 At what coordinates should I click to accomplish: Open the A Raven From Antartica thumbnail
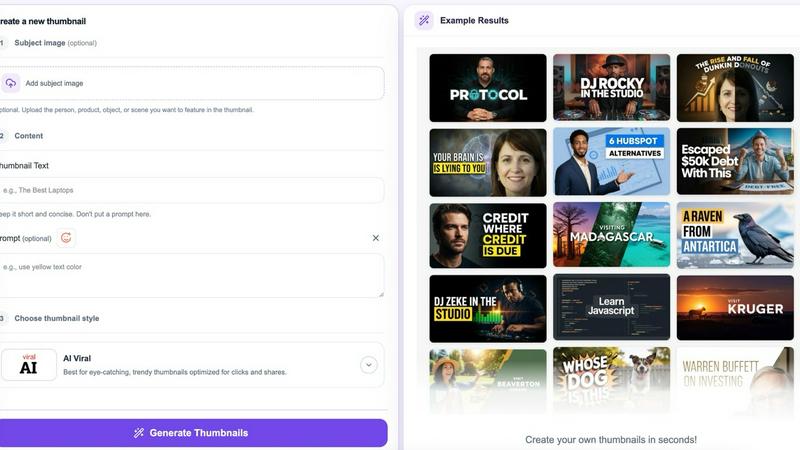(x=735, y=235)
